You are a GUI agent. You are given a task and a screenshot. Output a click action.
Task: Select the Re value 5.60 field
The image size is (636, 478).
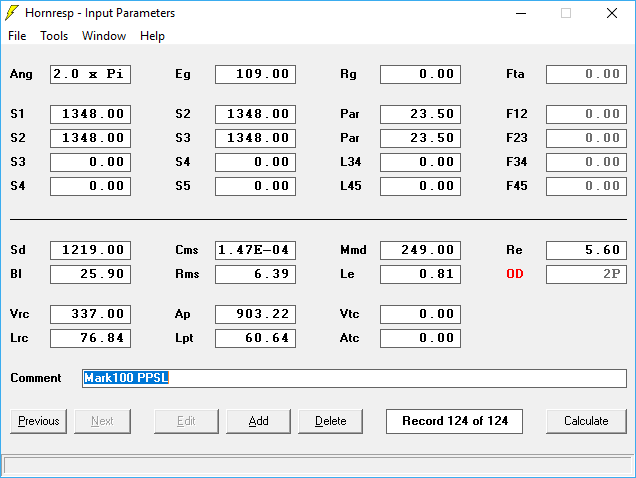click(x=587, y=250)
